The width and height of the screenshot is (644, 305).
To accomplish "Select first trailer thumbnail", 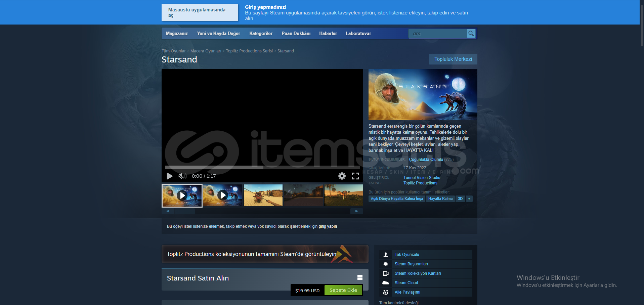I will pos(182,195).
